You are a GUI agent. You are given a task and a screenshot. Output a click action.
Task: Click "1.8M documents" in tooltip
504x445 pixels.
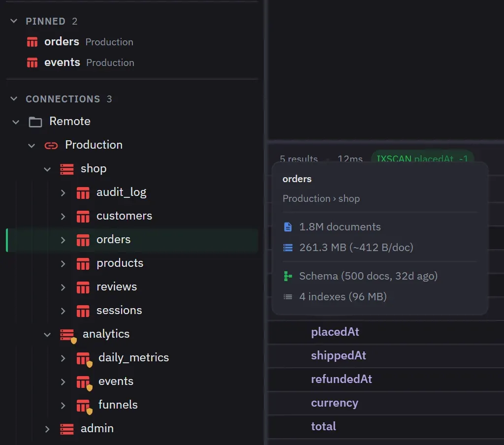point(340,227)
